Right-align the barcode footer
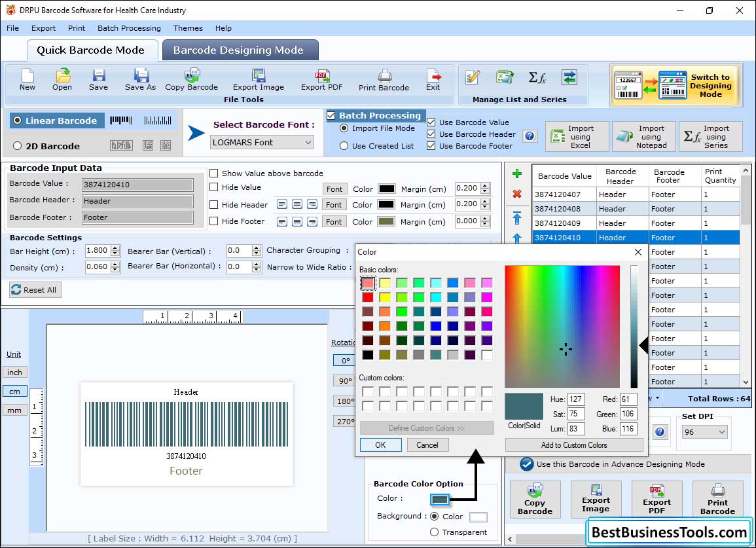The image size is (756, 548). click(x=312, y=221)
